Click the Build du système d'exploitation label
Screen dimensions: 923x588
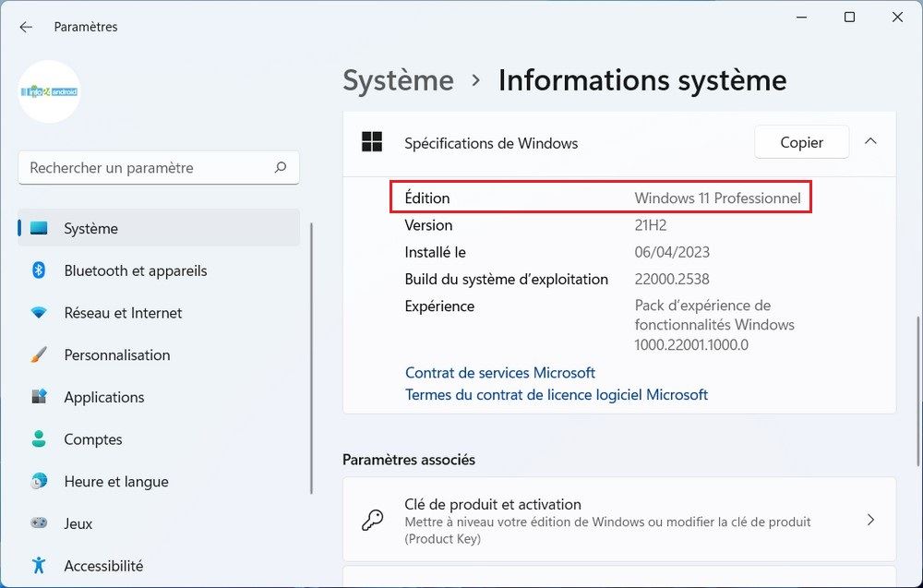coord(506,280)
